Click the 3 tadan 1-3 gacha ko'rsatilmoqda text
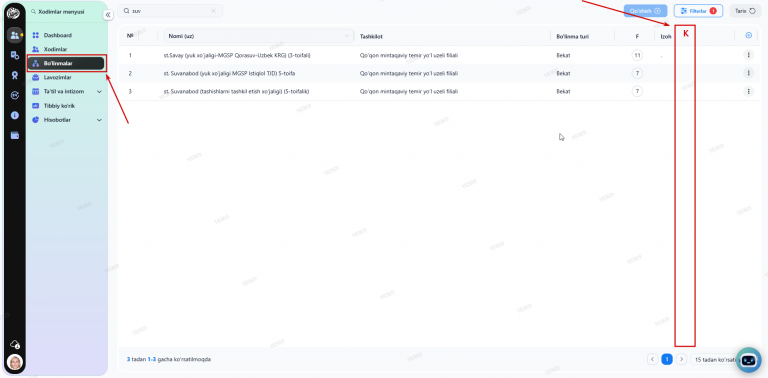The image size is (768, 378). click(x=168, y=359)
